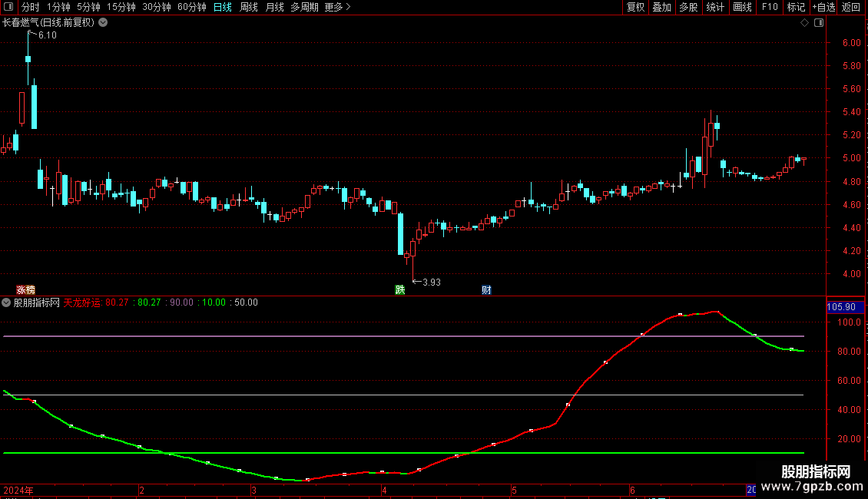
Task: Click the month 6 timeline marker
Action: [632, 491]
